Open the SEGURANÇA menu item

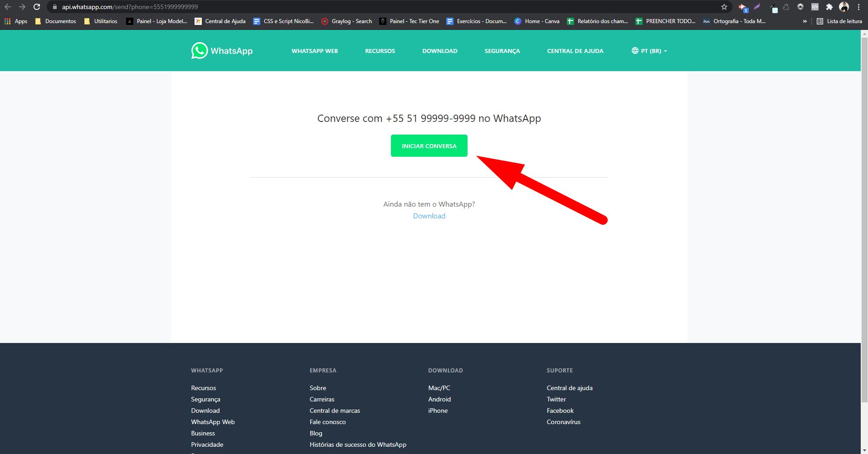[x=502, y=51]
